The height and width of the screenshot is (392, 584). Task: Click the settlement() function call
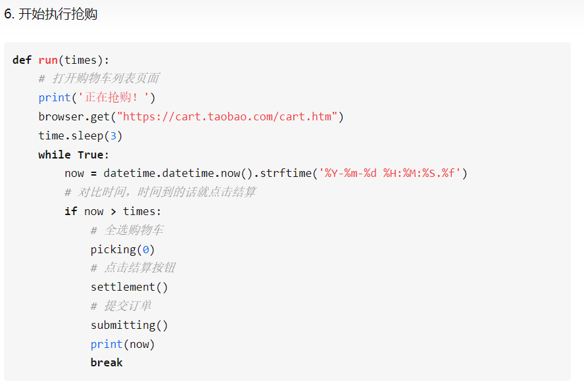pos(130,287)
